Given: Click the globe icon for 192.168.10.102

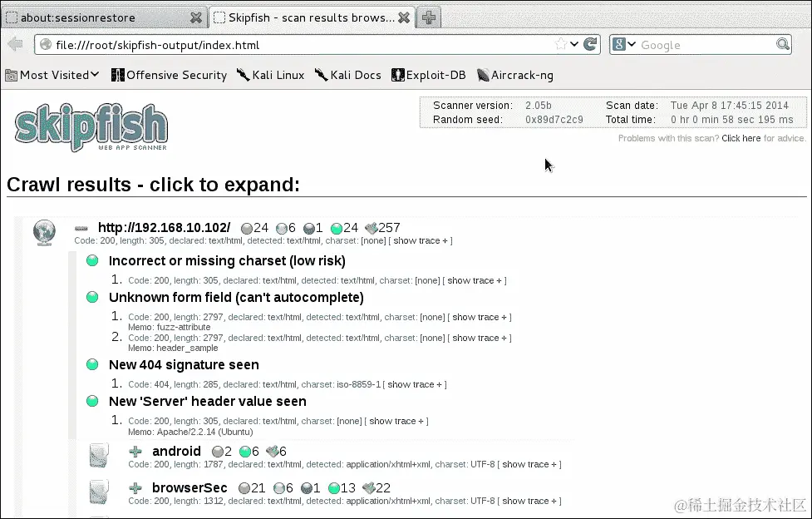Looking at the screenshot, I should click(x=45, y=232).
